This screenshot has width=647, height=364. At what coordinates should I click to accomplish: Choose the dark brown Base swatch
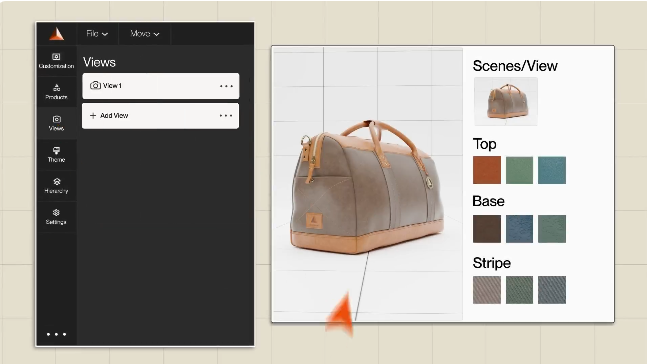(487, 229)
